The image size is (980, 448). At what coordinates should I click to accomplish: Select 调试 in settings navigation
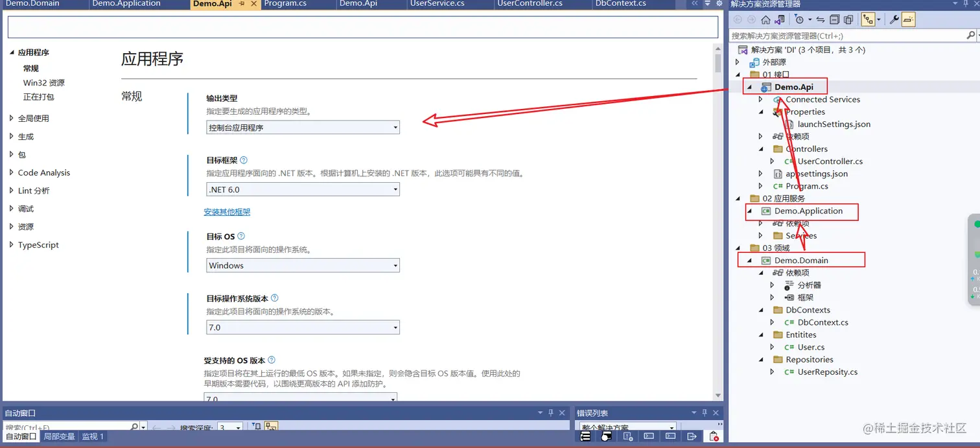(x=26, y=209)
